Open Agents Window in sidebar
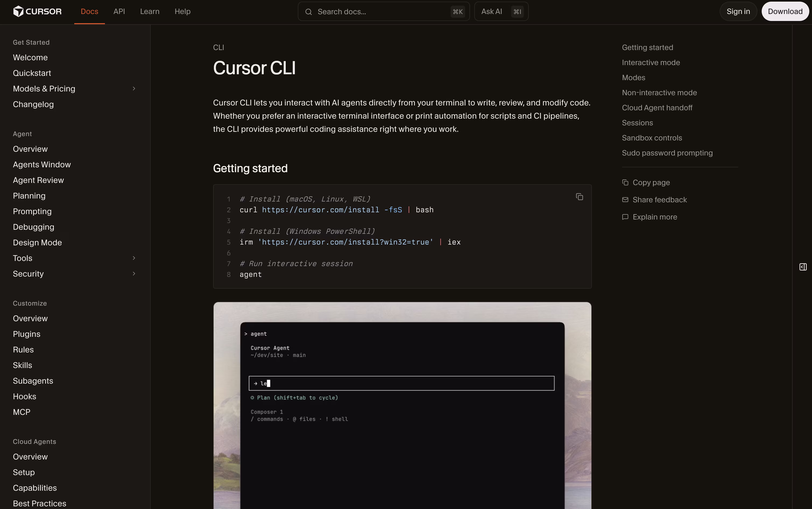The width and height of the screenshot is (812, 509). point(42,165)
